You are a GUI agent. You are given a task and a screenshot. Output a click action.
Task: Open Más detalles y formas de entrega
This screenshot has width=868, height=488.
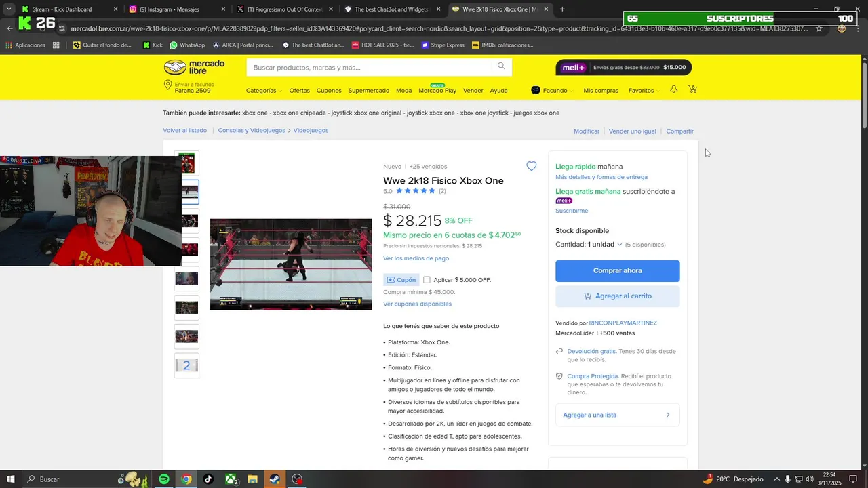(x=601, y=177)
